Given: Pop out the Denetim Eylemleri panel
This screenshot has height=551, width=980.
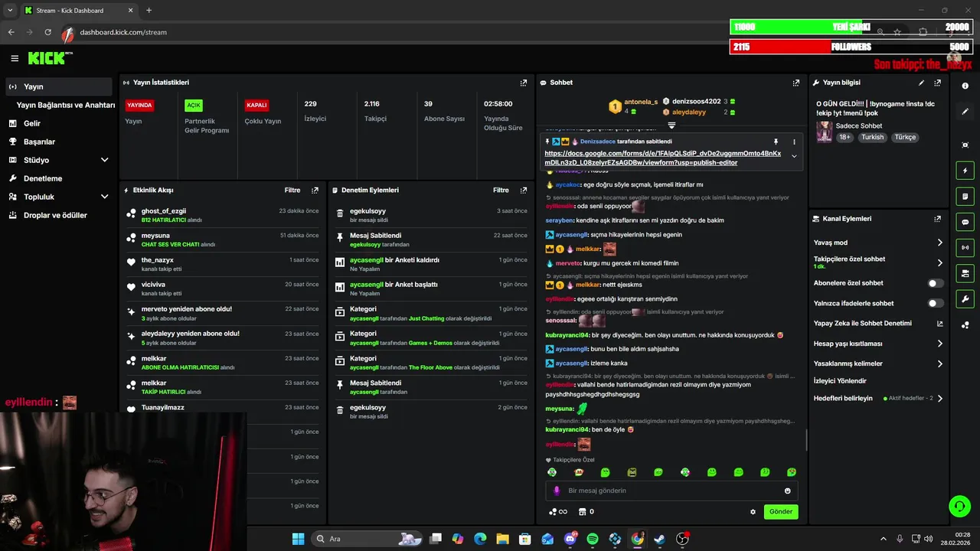Looking at the screenshot, I should click(524, 190).
